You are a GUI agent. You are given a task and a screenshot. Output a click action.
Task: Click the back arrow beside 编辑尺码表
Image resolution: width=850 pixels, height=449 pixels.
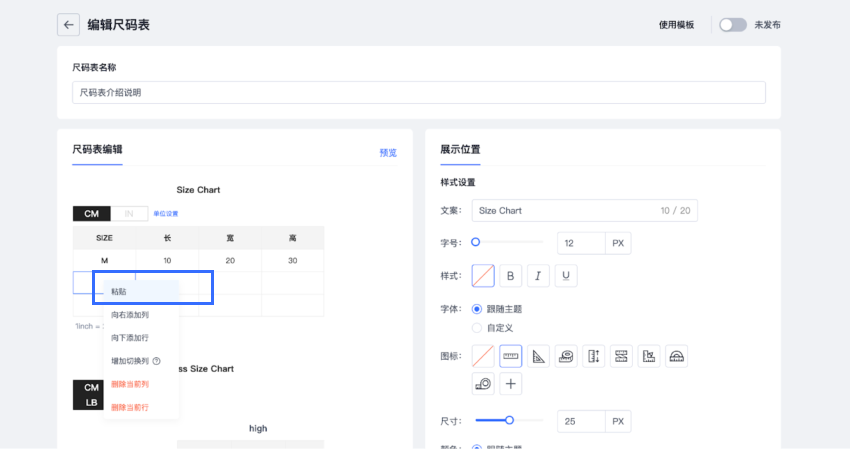(x=68, y=25)
